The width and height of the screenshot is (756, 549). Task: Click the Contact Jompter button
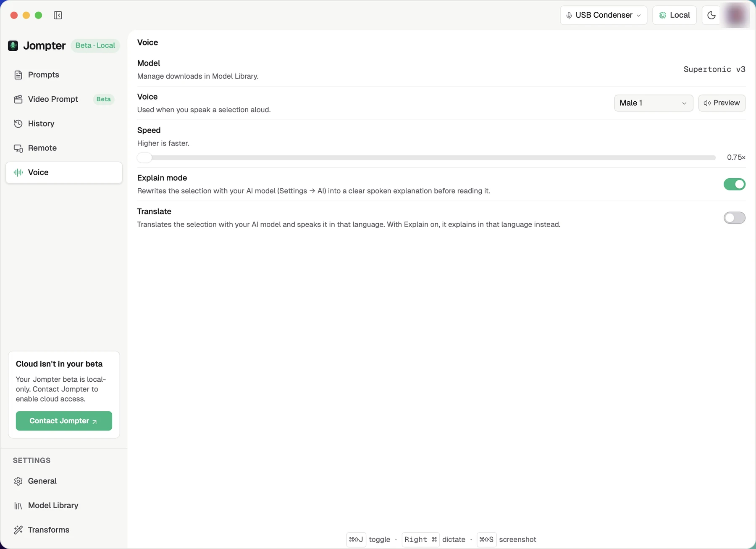tap(64, 421)
